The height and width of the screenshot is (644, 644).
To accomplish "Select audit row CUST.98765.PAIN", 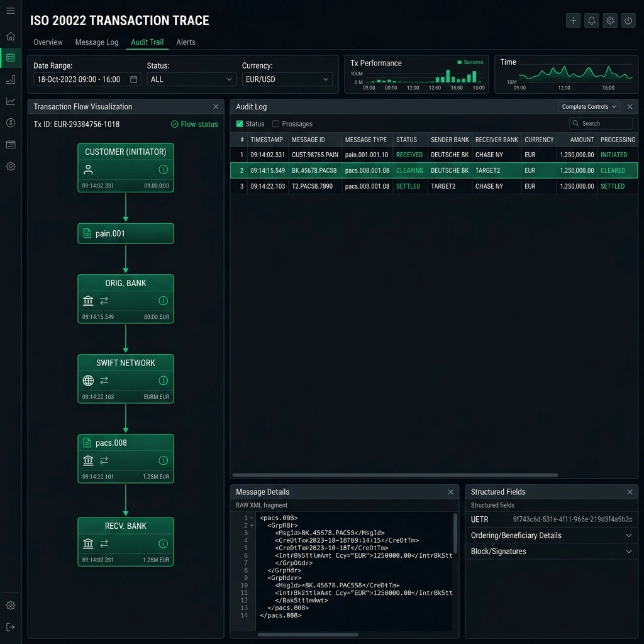I will coord(434,155).
